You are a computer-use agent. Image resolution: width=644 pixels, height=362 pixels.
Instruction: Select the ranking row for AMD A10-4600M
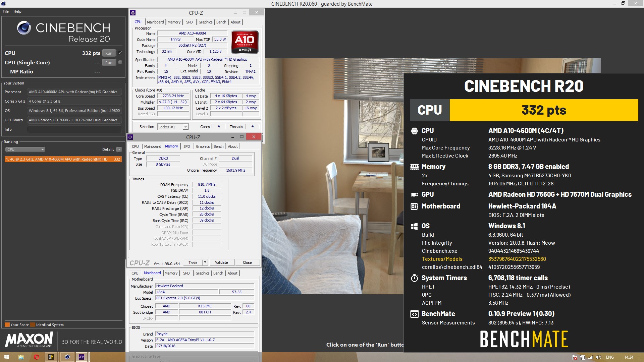click(x=63, y=159)
